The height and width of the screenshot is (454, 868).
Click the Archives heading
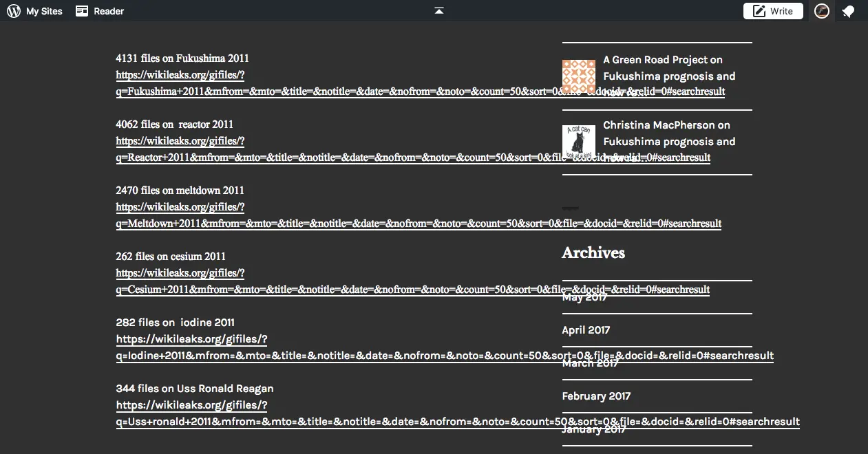coord(593,252)
